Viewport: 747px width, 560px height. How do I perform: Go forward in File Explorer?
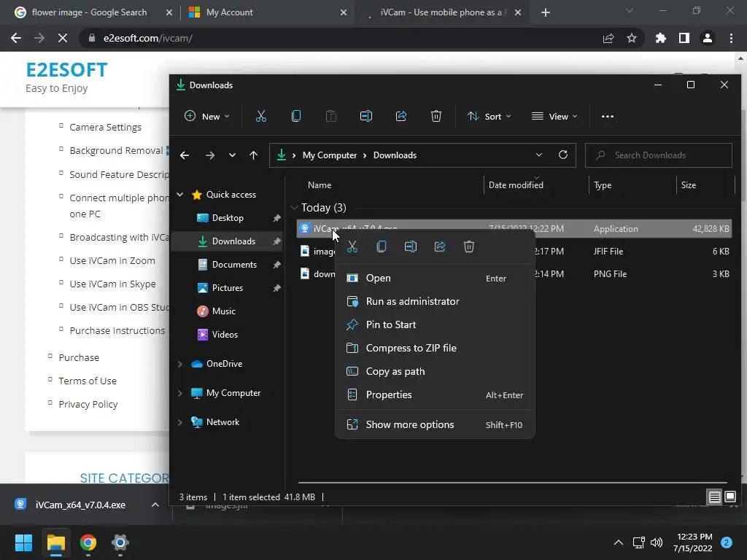[209, 155]
